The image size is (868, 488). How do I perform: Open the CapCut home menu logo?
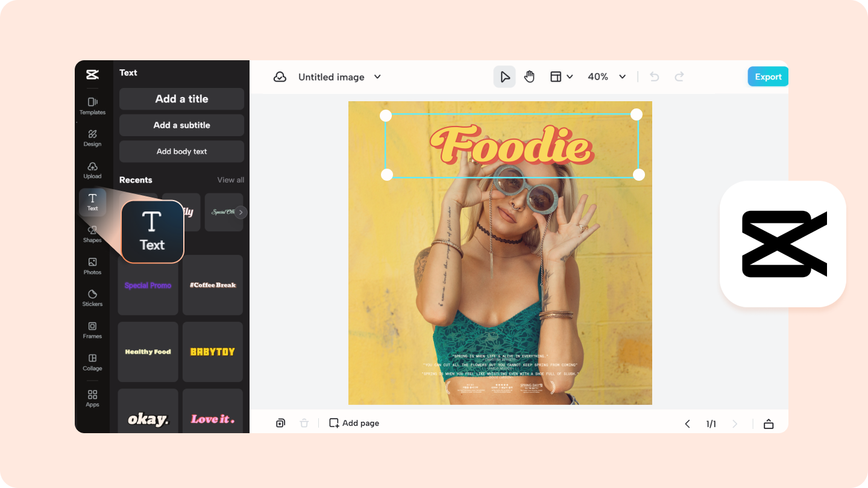pos(92,75)
